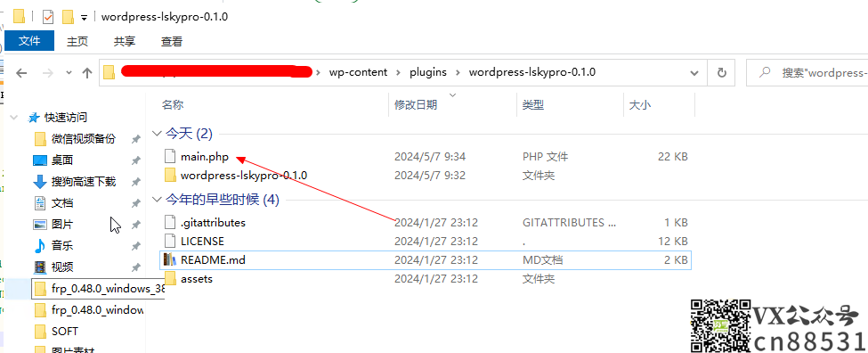Click the pin icon beside 音乐

tap(135, 246)
